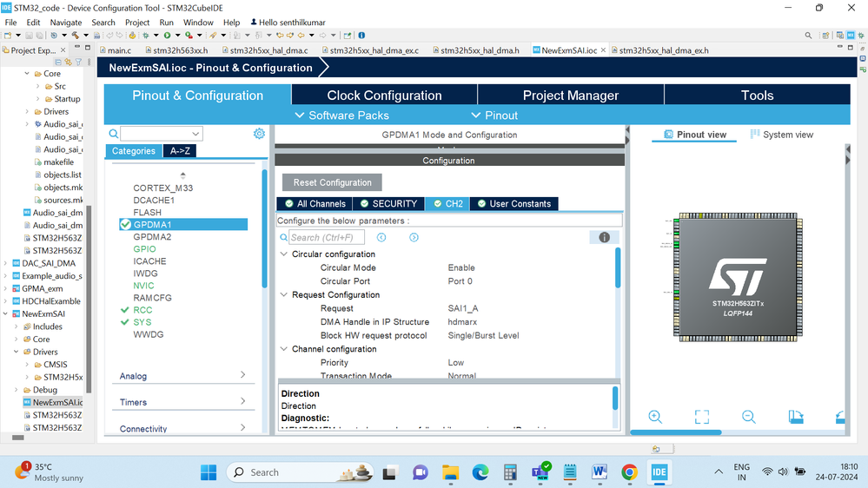Open Calculator from taskbar
Image resolution: width=868 pixels, height=488 pixels.
coord(510,472)
